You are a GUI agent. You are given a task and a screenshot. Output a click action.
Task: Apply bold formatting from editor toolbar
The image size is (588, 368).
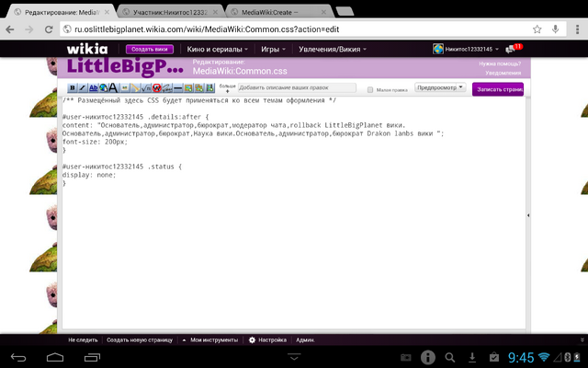coord(72,88)
